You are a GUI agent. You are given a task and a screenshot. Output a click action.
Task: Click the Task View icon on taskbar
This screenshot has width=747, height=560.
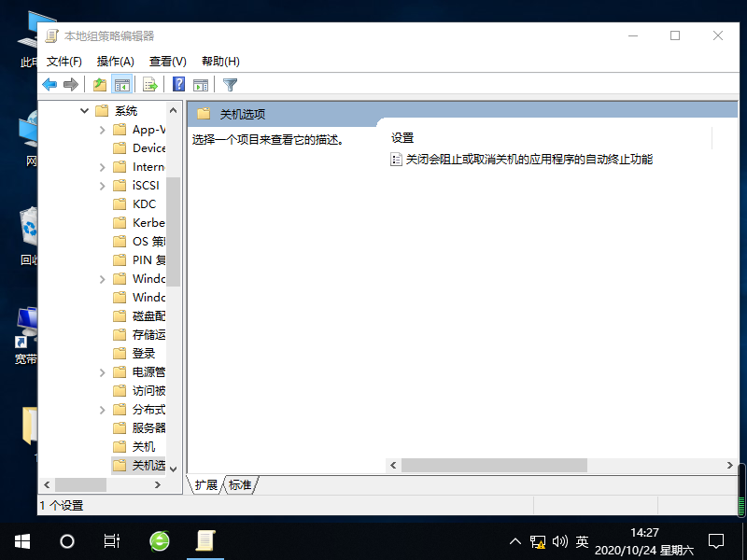click(112, 541)
